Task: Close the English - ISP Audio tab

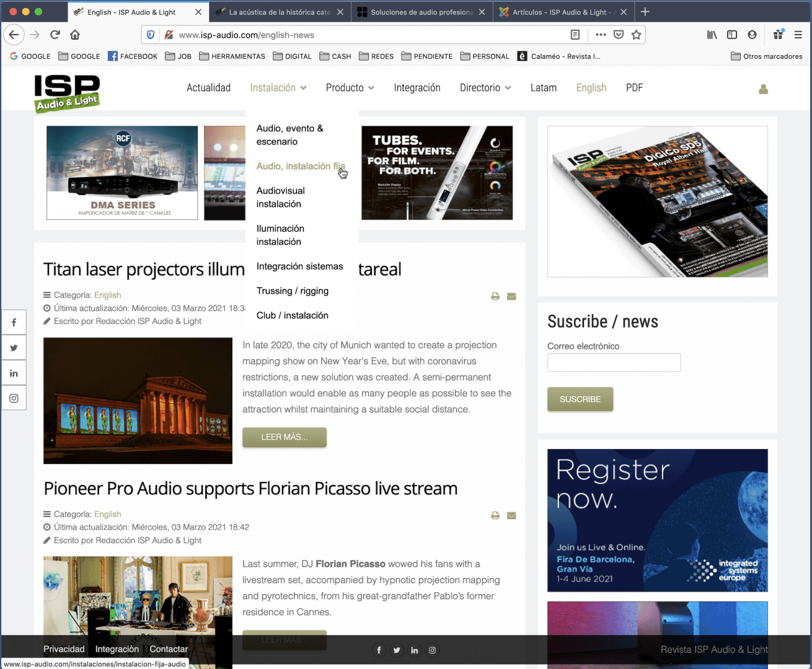Action: [198, 12]
